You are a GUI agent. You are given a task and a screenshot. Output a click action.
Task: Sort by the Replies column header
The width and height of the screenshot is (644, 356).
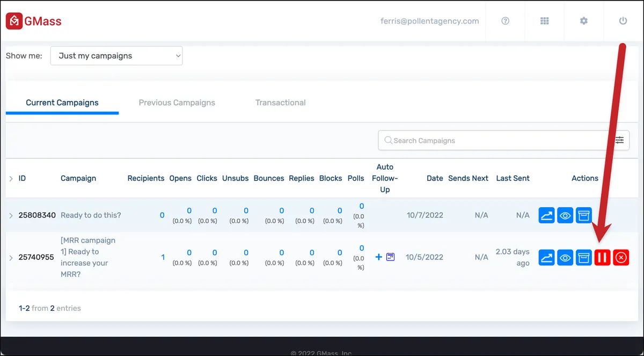(302, 178)
